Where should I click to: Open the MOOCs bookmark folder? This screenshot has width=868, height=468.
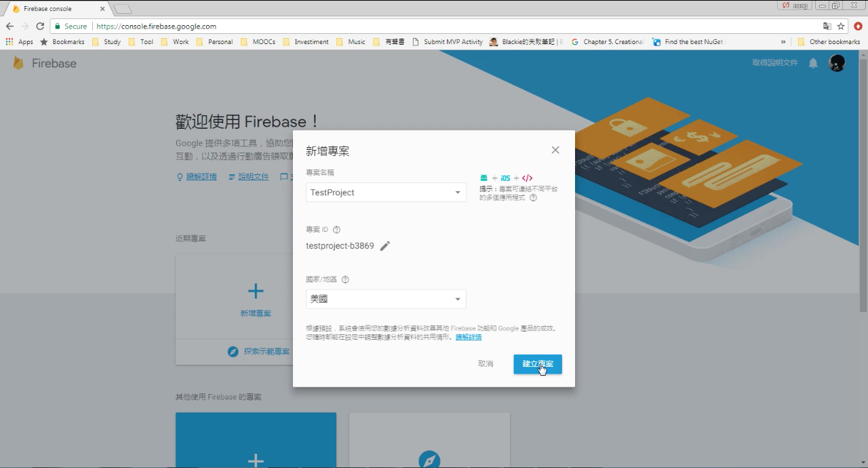(258, 42)
